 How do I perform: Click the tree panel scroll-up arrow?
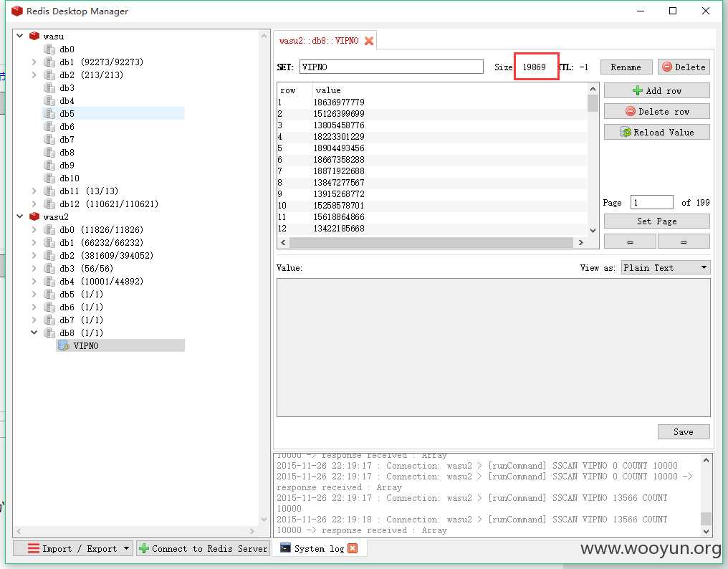click(264, 36)
